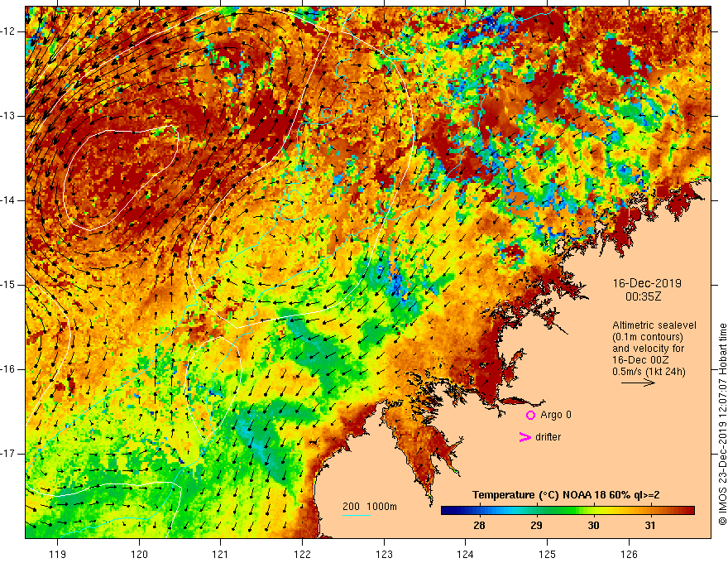This screenshot has height=563, width=728.
Task: Click the longitude label '126'
Action: click(629, 554)
